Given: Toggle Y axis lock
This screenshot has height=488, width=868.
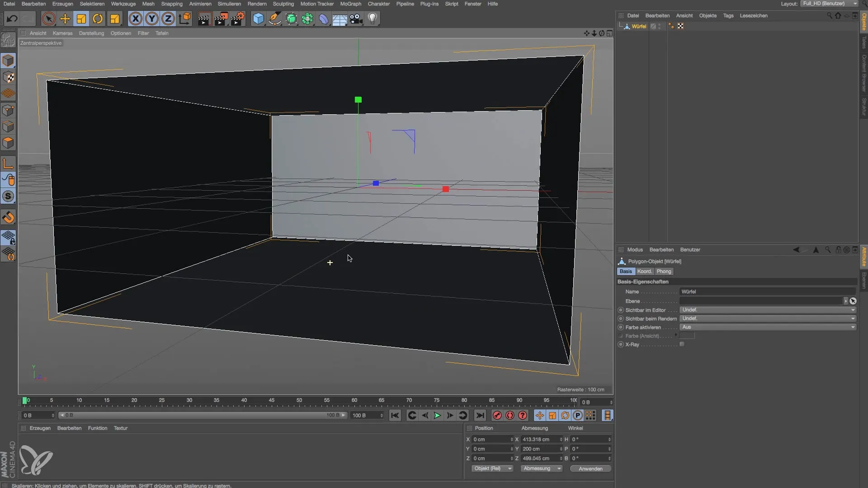Looking at the screenshot, I should point(152,19).
